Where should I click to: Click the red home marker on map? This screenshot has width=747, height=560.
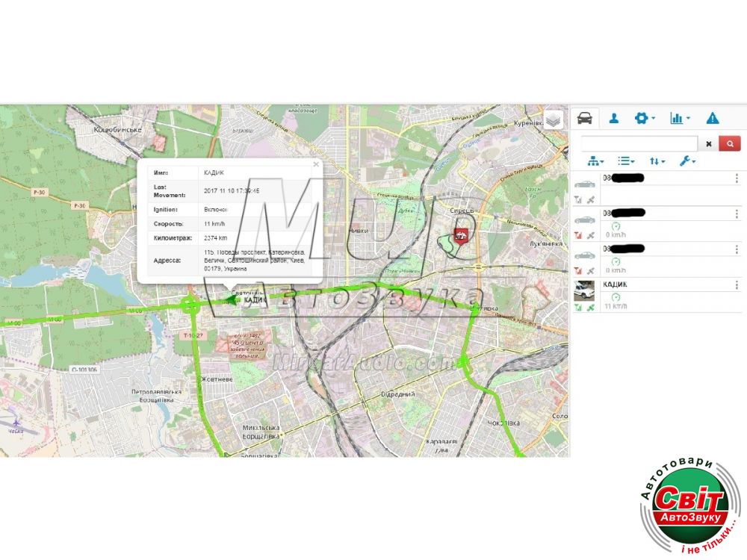tap(462, 236)
